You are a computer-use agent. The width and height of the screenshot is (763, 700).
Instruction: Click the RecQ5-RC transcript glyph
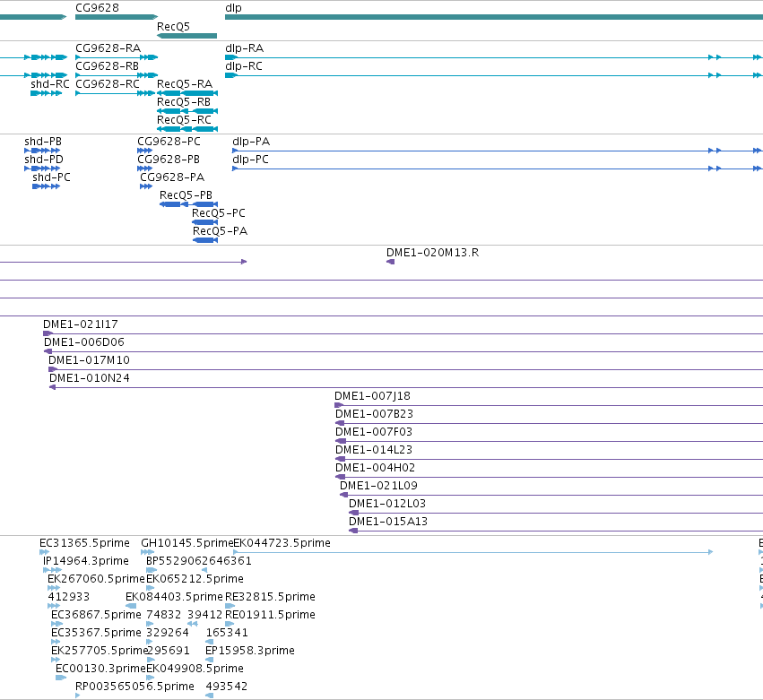coord(187,129)
